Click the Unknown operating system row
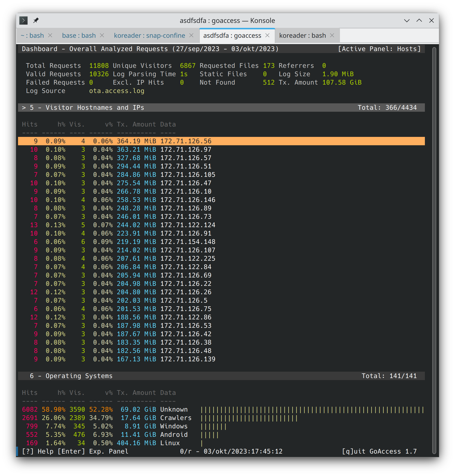455x476 pixels. coord(221,409)
